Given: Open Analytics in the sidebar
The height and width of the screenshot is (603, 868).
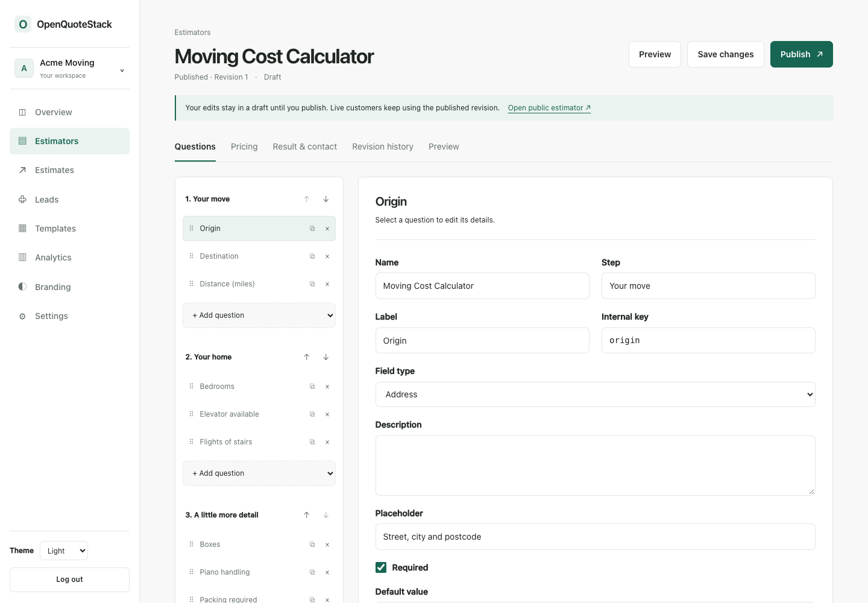Looking at the screenshot, I should click(70, 257).
